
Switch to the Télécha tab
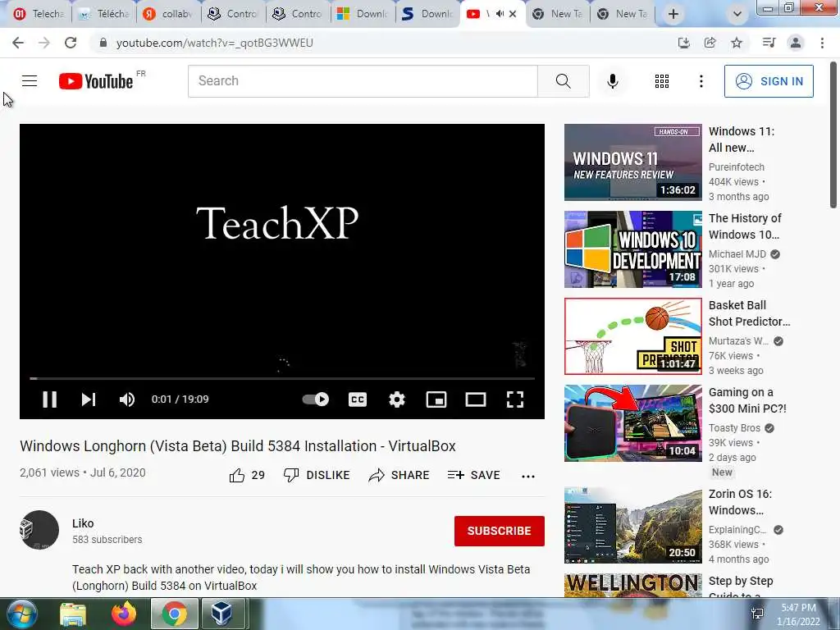pyautogui.click(x=104, y=14)
